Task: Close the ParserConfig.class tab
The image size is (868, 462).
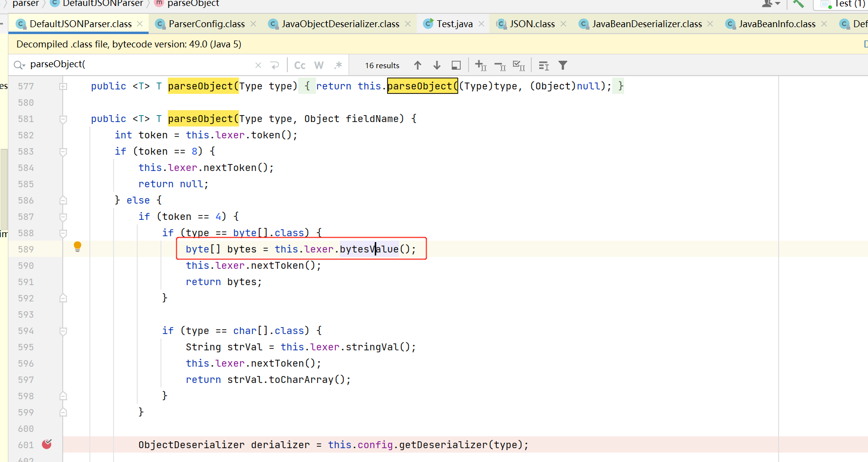Action: click(253, 24)
